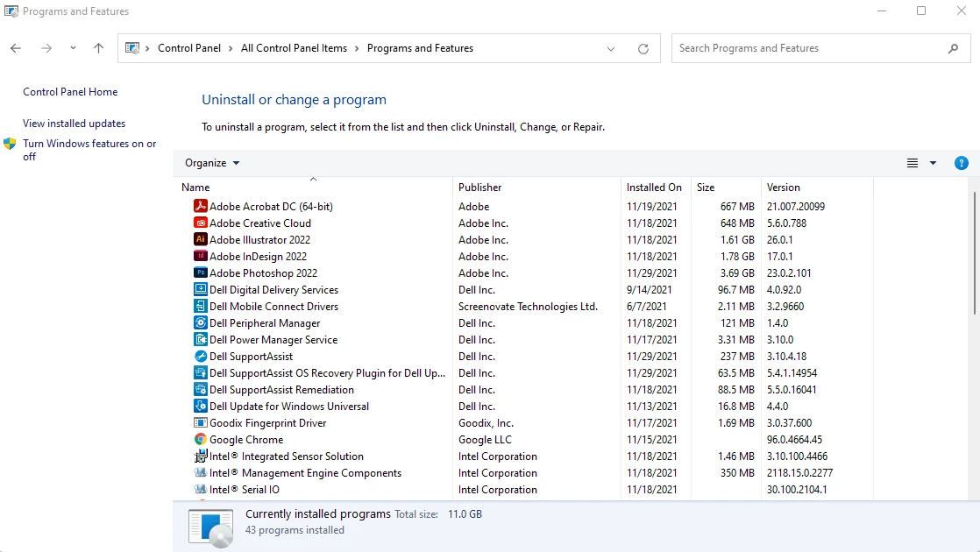Image resolution: width=980 pixels, height=552 pixels.
Task: Click the Dell Digital Delivery Services icon
Action: 200,289
